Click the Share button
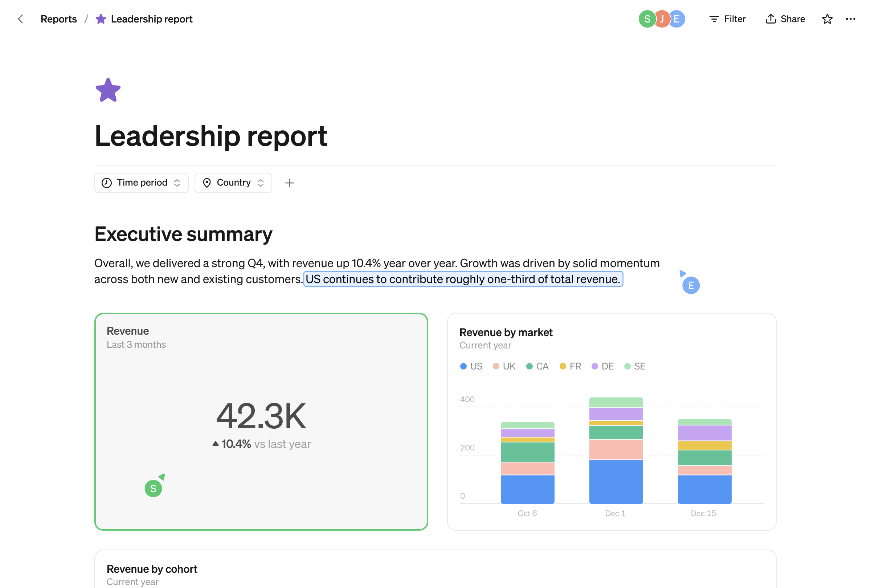The width and height of the screenshot is (871, 588). point(785,19)
